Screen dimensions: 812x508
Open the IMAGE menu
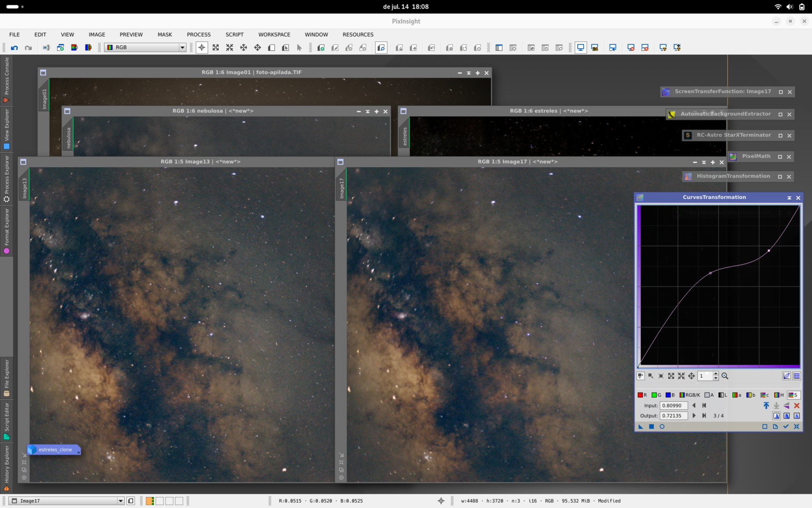[97, 34]
